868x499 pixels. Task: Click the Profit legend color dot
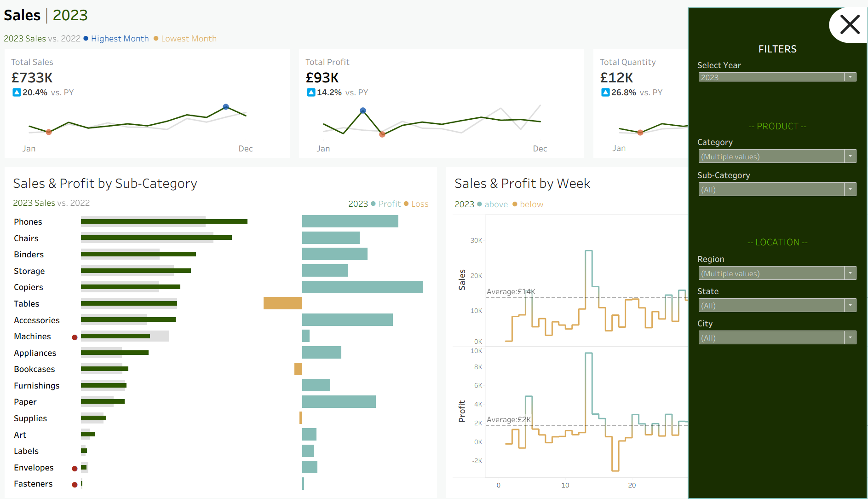pos(374,204)
